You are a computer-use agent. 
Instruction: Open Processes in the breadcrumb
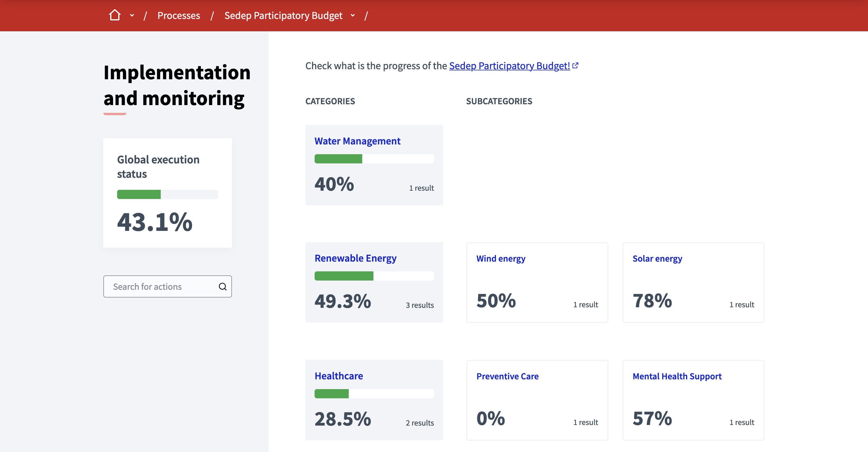179,16
